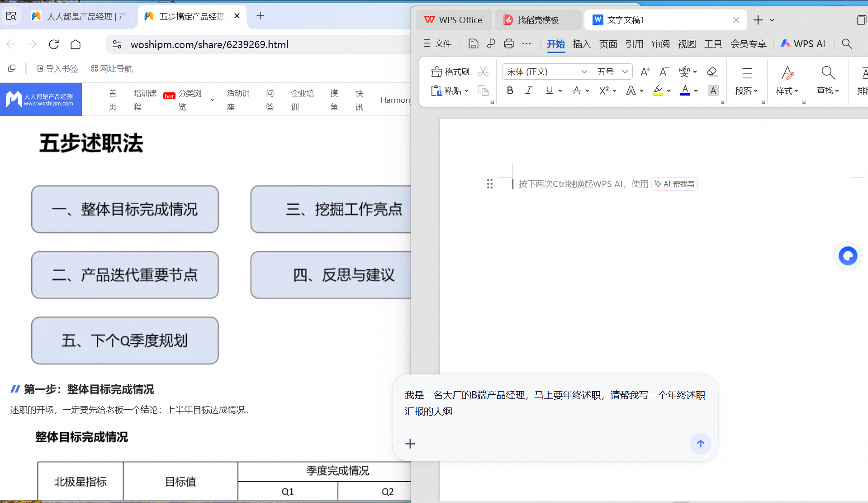This screenshot has width=868, height=503.
Task: Open the 文件 menu in WPS
Action: point(437,43)
